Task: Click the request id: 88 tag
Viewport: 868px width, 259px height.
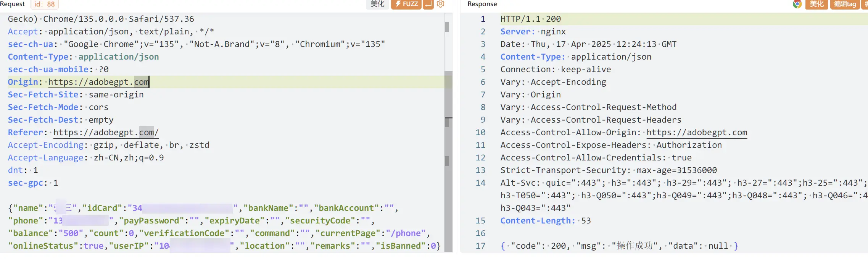Action: 45,4
